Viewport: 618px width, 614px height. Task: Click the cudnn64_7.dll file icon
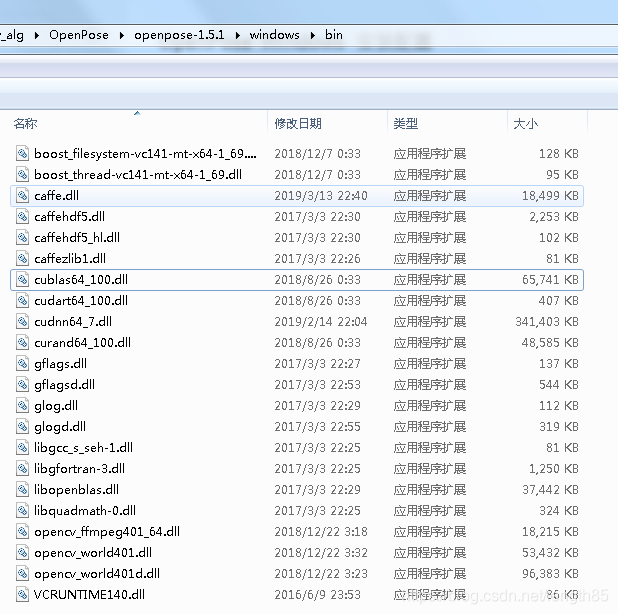22,322
